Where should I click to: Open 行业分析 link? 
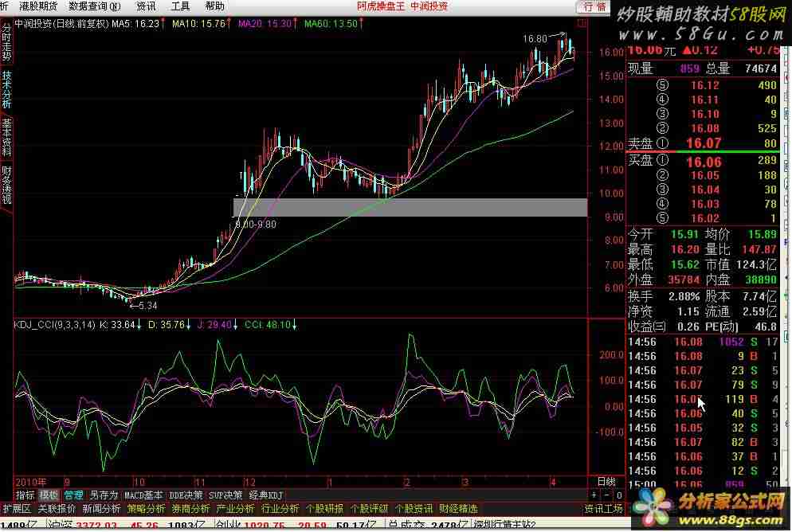(x=280, y=508)
